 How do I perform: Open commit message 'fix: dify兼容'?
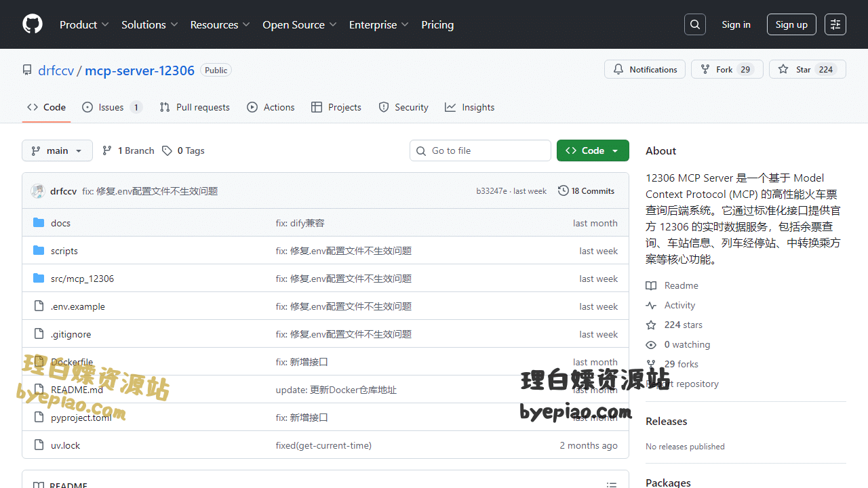[x=300, y=223]
